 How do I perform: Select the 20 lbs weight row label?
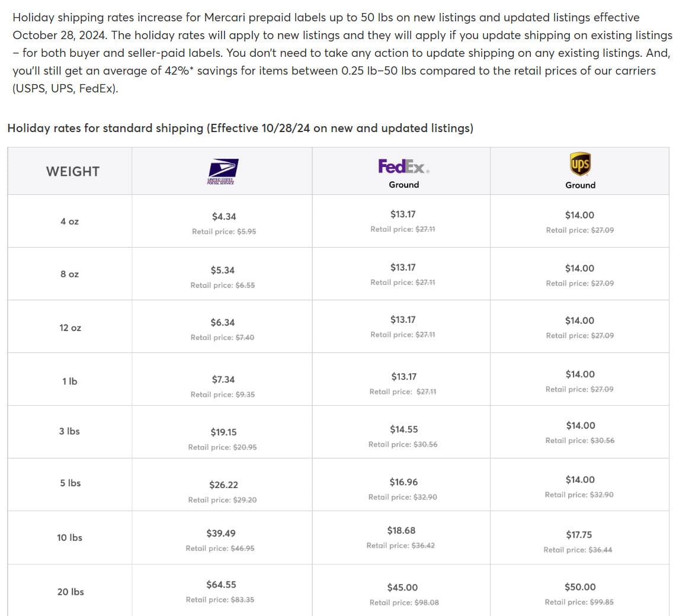(x=70, y=592)
